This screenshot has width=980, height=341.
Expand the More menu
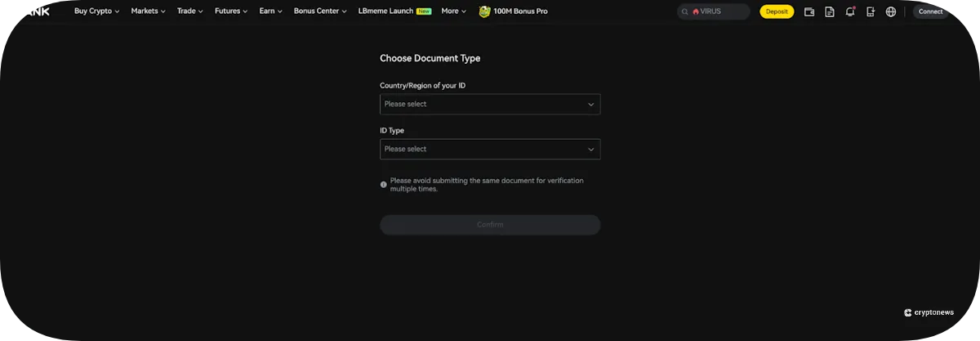point(453,11)
